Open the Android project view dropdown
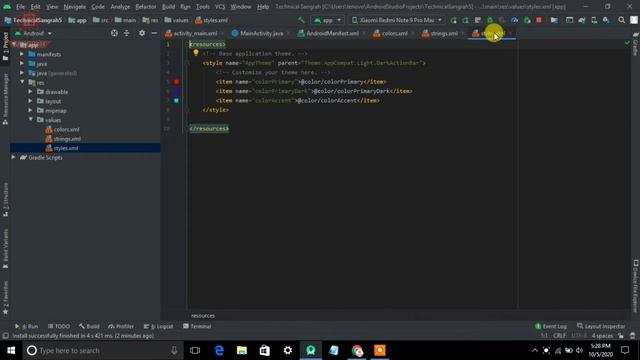640x360 pixels. pyautogui.click(x=33, y=33)
